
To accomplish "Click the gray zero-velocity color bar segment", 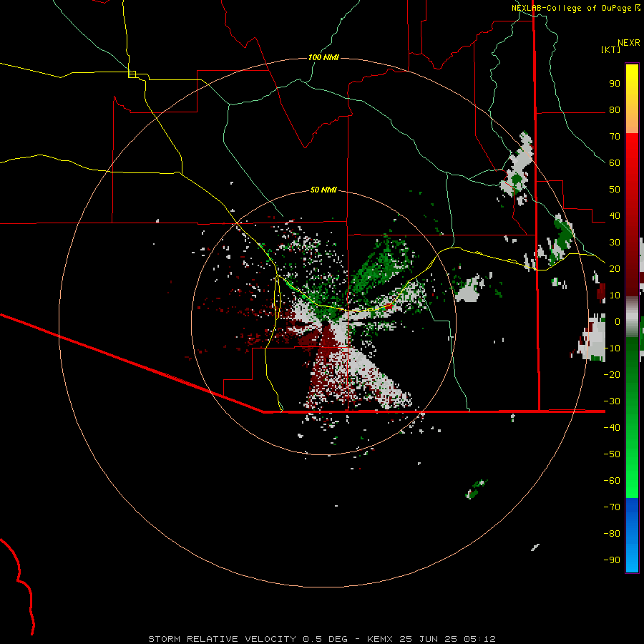I will [632, 316].
